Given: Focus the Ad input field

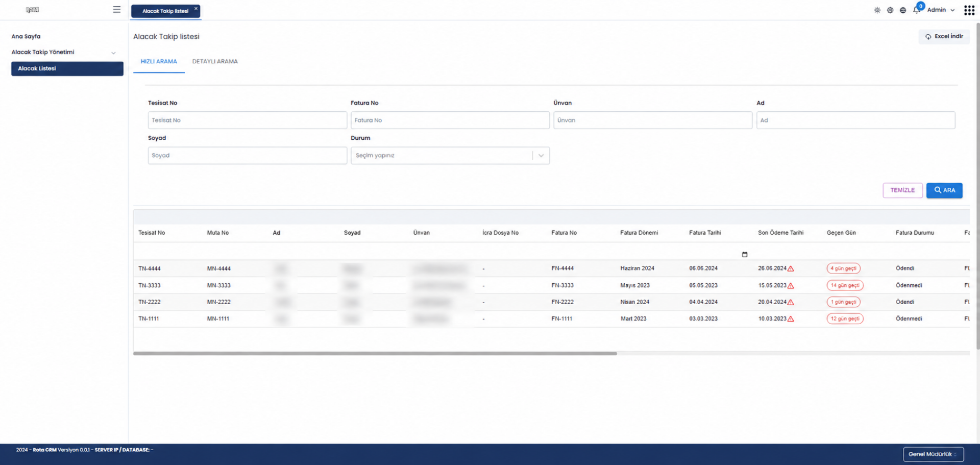Looking at the screenshot, I should (855, 120).
